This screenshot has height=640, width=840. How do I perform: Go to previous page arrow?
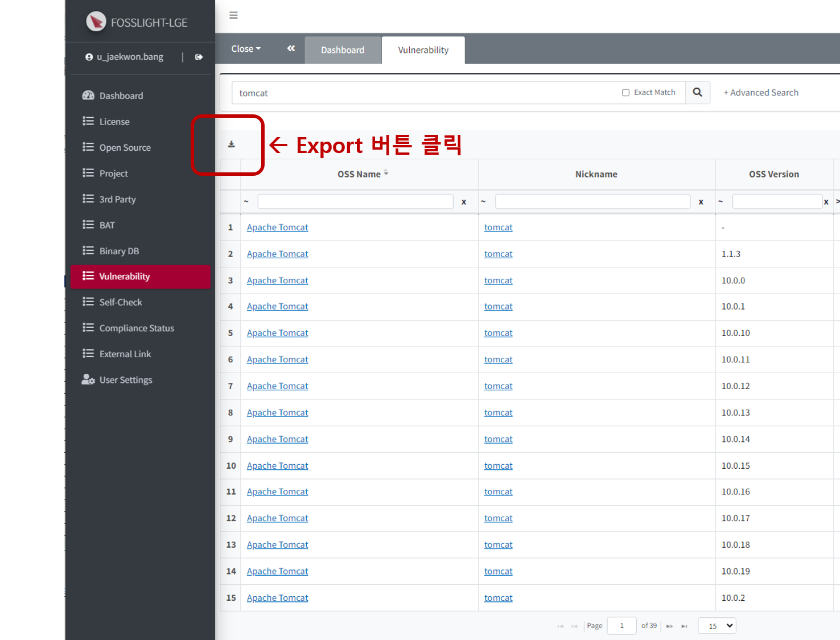coord(574,626)
